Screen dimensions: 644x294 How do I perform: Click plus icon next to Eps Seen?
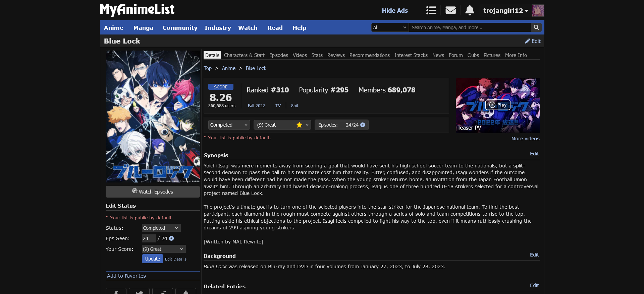pyautogui.click(x=171, y=238)
